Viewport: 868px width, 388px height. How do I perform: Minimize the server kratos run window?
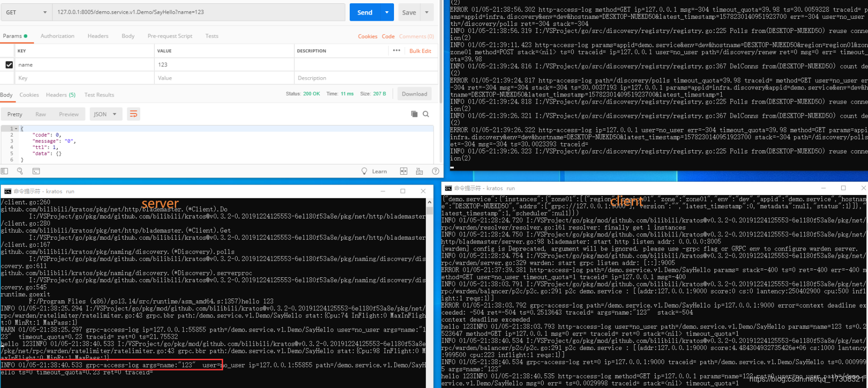click(383, 191)
